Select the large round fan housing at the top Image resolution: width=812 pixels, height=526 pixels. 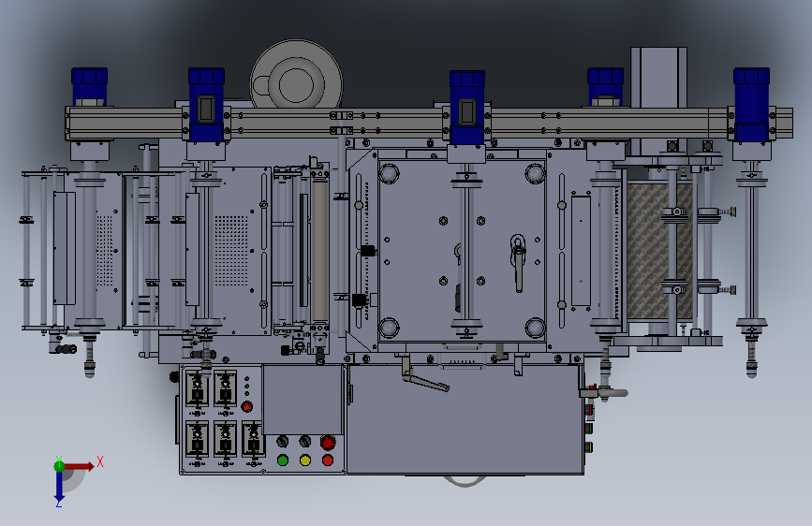pos(296,74)
